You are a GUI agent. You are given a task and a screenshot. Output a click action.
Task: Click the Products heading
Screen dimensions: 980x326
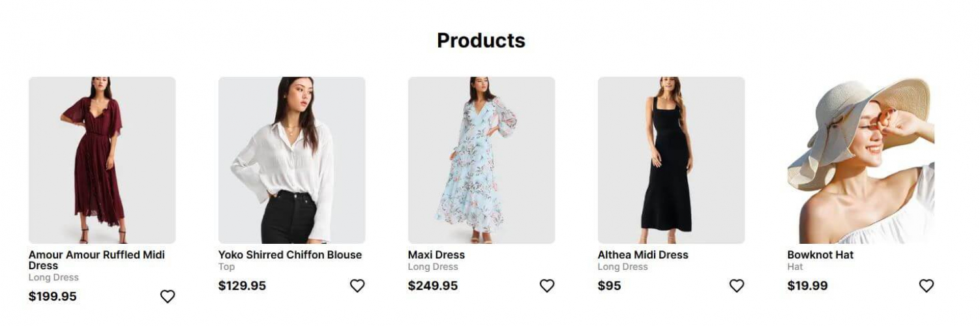481,40
